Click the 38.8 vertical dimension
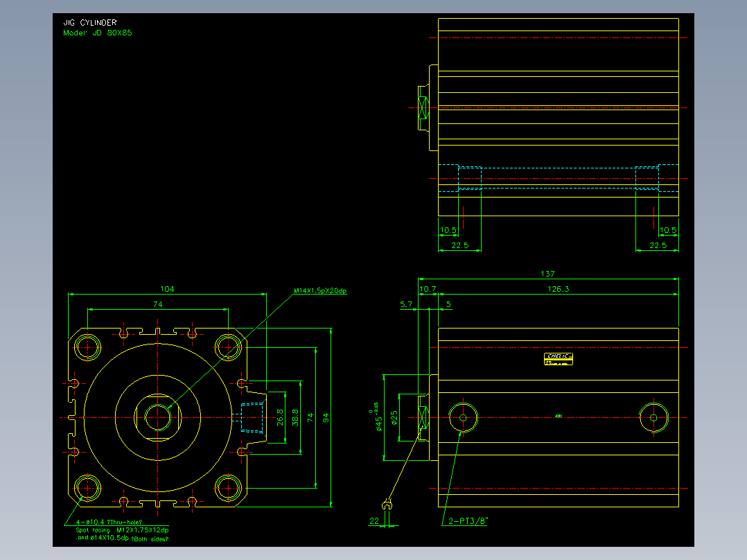This screenshot has width=747, height=560. pyautogui.click(x=295, y=417)
